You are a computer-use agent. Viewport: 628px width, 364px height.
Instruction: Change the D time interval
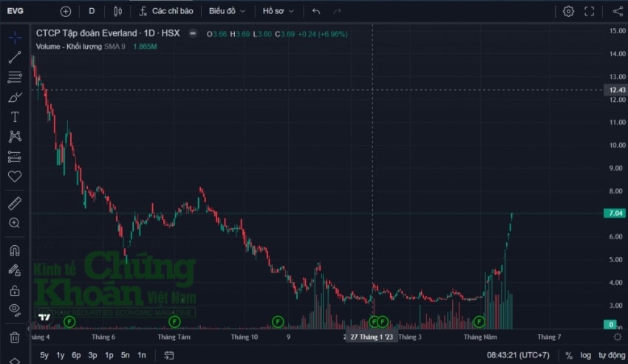pos(92,11)
